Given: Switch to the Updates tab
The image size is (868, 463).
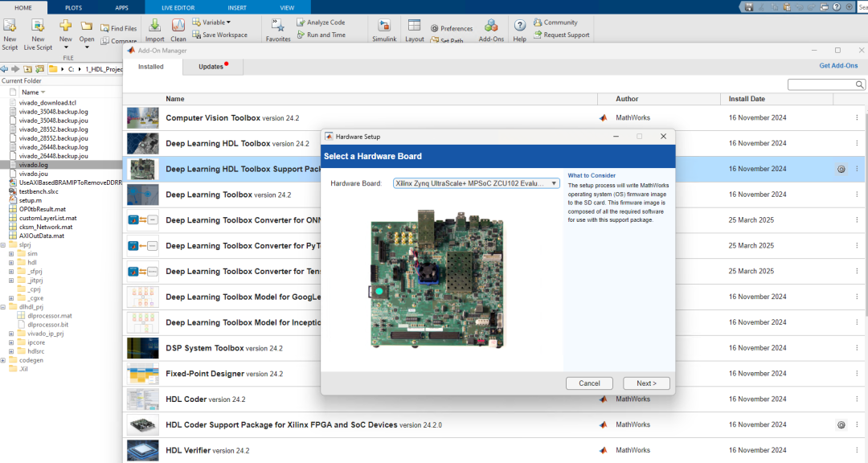Looking at the screenshot, I should (211, 67).
